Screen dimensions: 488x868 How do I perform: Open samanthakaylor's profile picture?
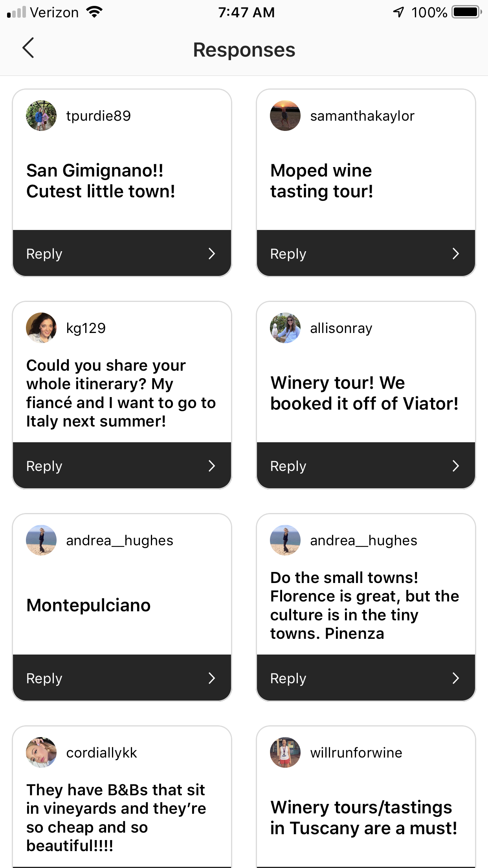(x=285, y=116)
